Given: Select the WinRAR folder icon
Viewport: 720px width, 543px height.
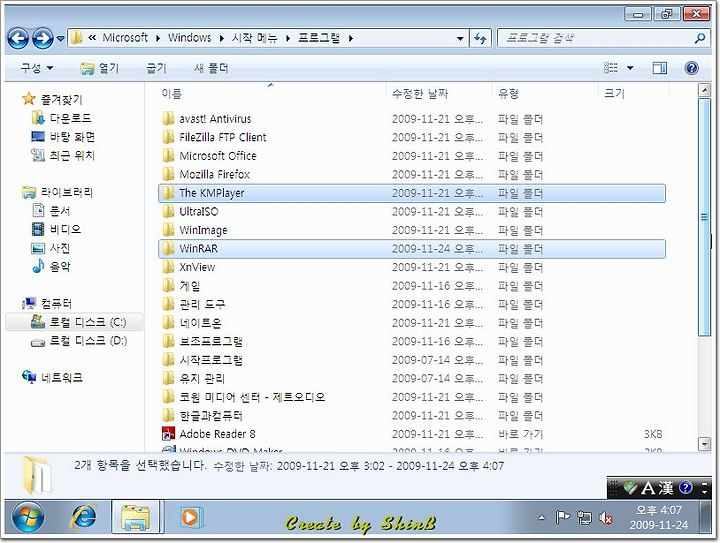Looking at the screenshot, I should [x=168, y=248].
